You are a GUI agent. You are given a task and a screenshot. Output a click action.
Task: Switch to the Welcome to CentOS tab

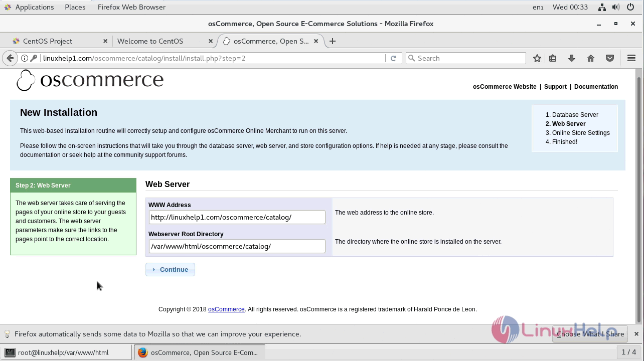pos(165,41)
